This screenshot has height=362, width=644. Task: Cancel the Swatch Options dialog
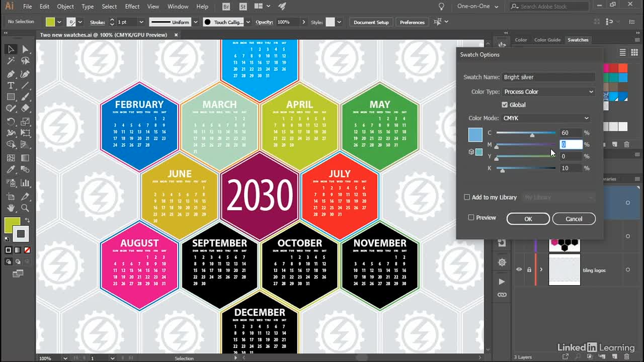pyautogui.click(x=574, y=219)
